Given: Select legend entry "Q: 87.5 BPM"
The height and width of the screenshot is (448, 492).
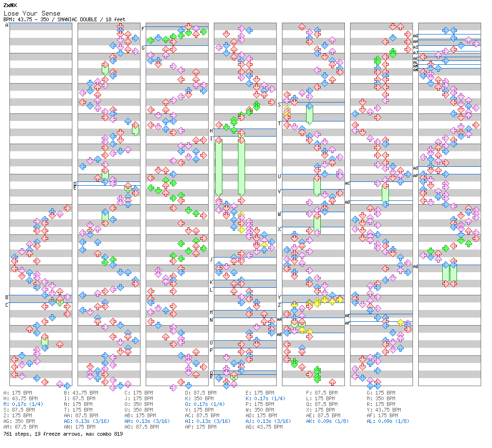Looking at the screenshot, I should pos(322,404).
